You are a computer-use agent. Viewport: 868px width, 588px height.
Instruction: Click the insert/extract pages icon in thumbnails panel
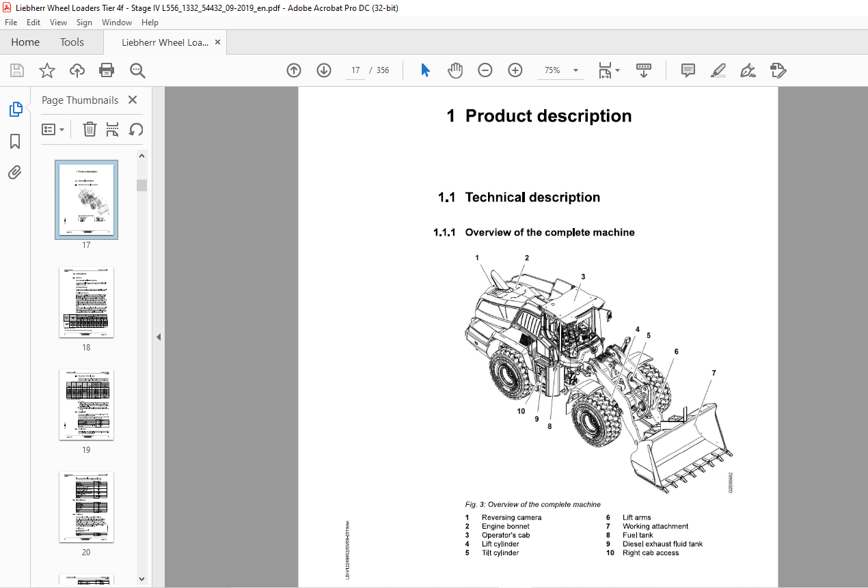pyautogui.click(x=113, y=129)
